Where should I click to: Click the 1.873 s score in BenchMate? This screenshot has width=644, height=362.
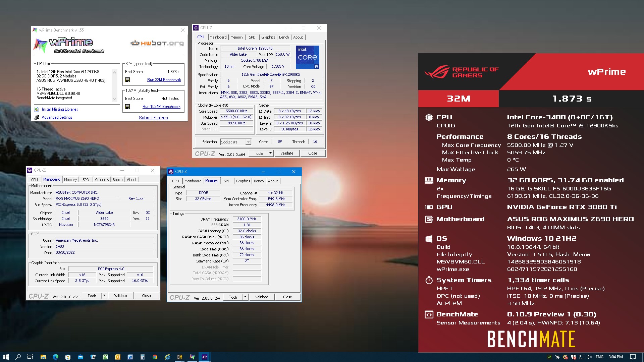(572, 99)
